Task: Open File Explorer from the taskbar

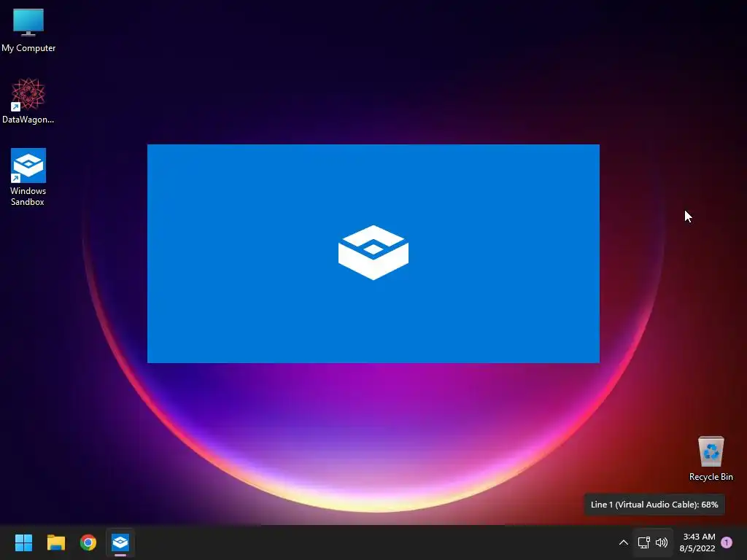Action: 55,542
